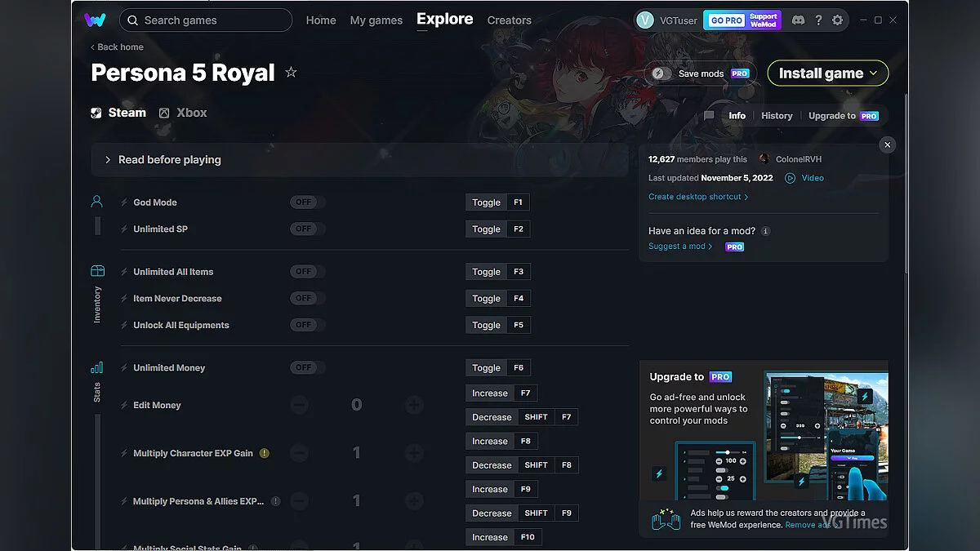Screen dimensions: 980x551
Task: Click plus icon for Edit Money
Action: 414,405
